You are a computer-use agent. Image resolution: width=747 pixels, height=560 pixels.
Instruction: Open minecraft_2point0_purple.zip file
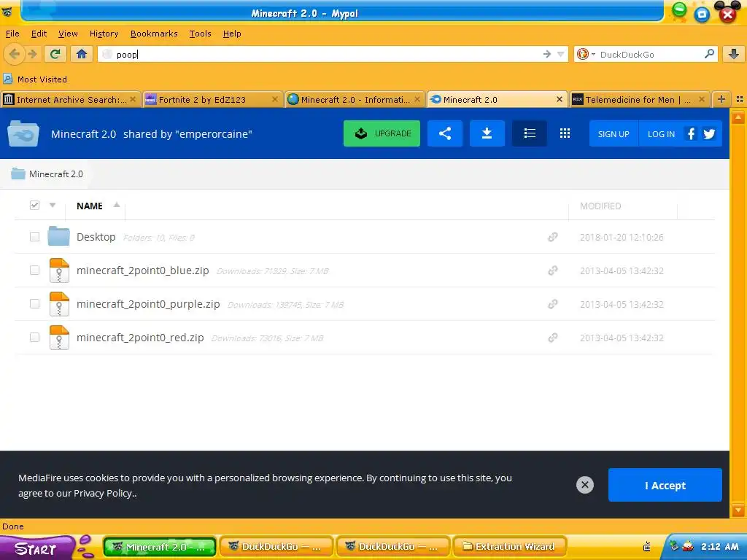pos(148,304)
